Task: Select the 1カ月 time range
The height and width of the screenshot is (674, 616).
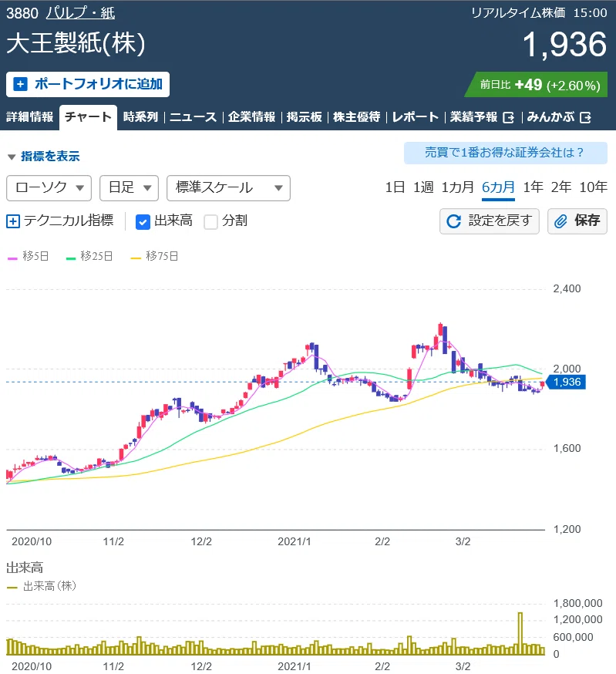Action: [x=457, y=187]
